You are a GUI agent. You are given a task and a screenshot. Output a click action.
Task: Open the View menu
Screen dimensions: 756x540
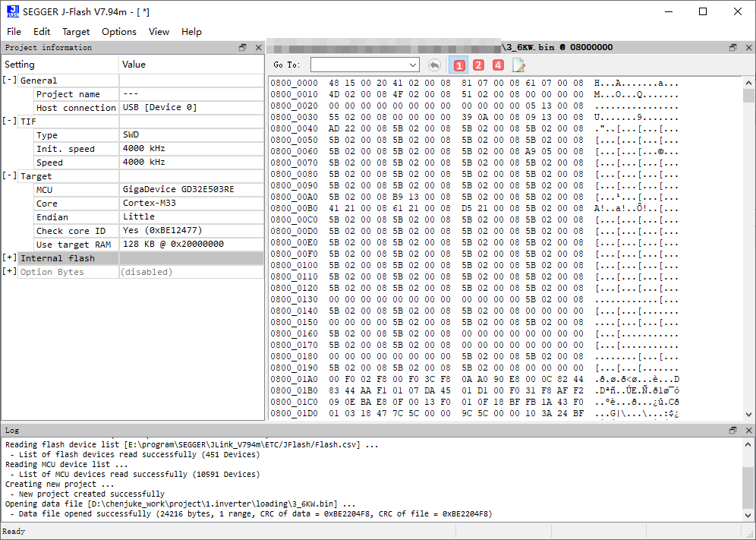tap(159, 32)
